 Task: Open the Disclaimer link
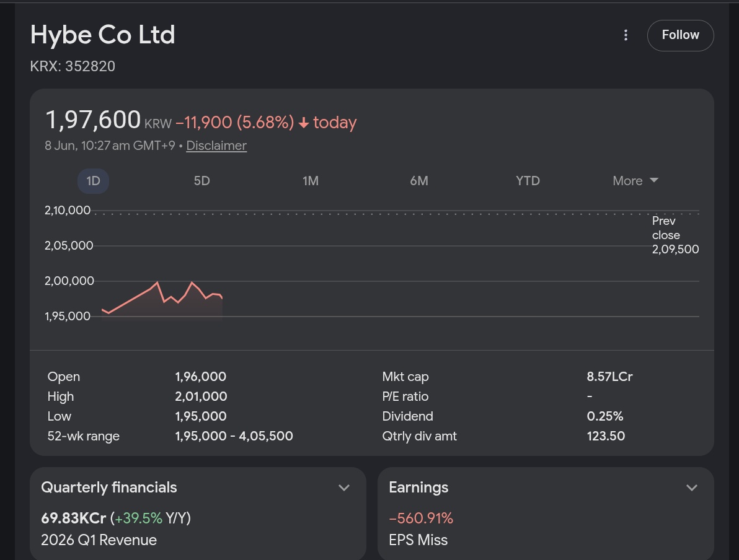[216, 146]
